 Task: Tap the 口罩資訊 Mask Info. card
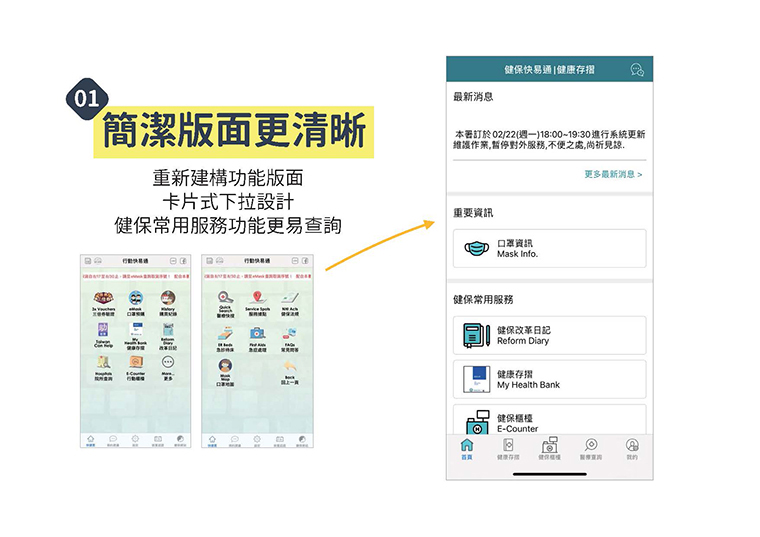click(x=549, y=248)
